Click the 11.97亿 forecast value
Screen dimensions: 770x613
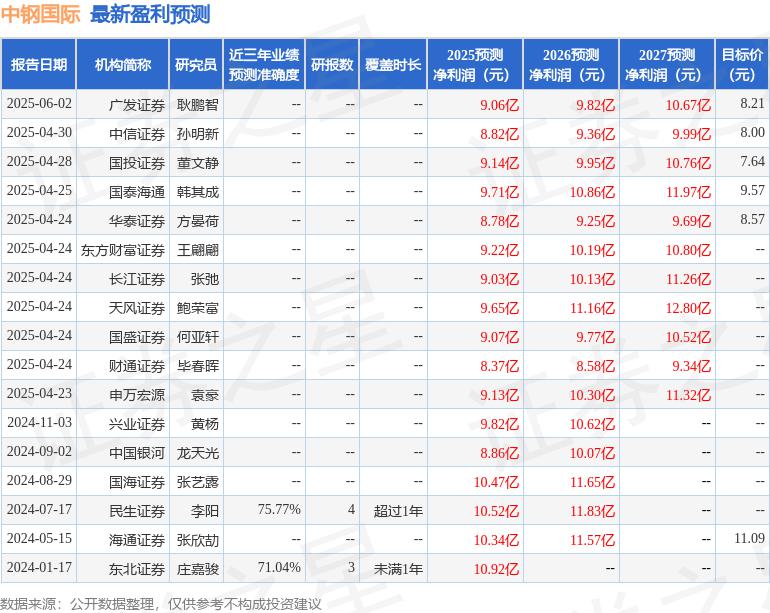tap(688, 192)
